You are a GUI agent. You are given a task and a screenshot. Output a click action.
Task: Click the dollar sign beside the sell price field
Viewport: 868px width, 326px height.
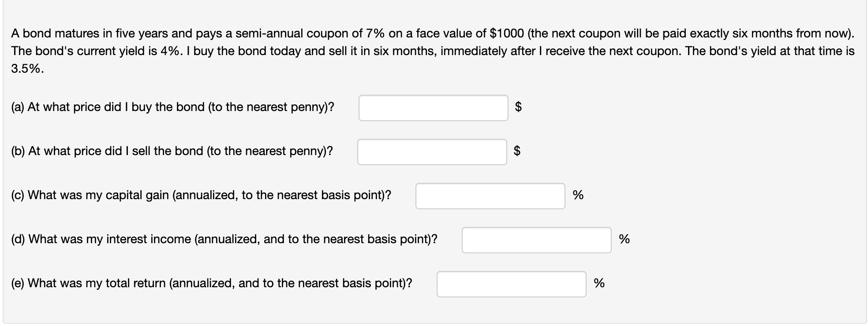[517, 151]
